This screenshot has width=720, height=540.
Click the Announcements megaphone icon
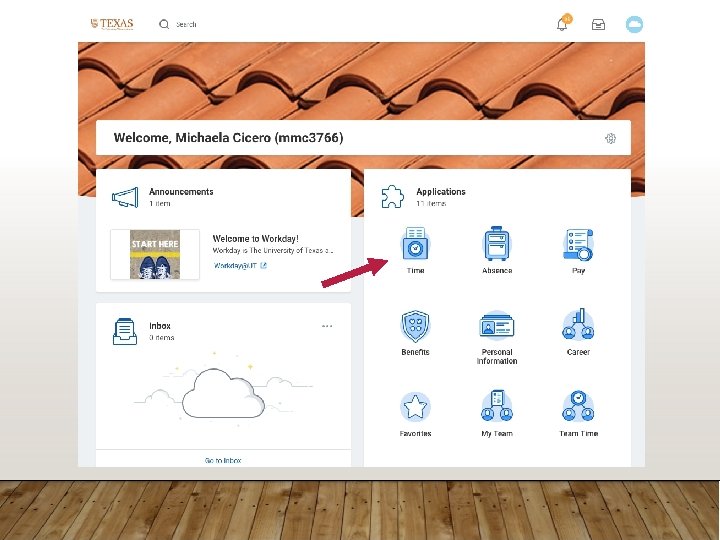click(x=125, y=197)
